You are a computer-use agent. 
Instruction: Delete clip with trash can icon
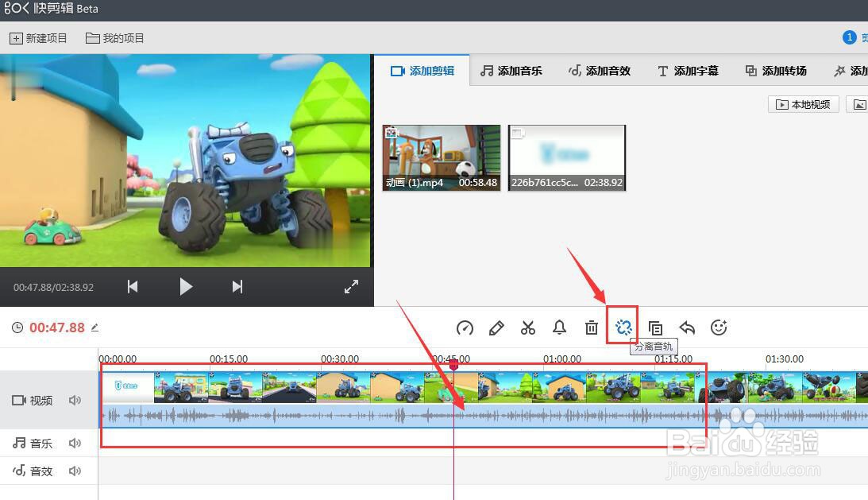click(x=591, y=328)
